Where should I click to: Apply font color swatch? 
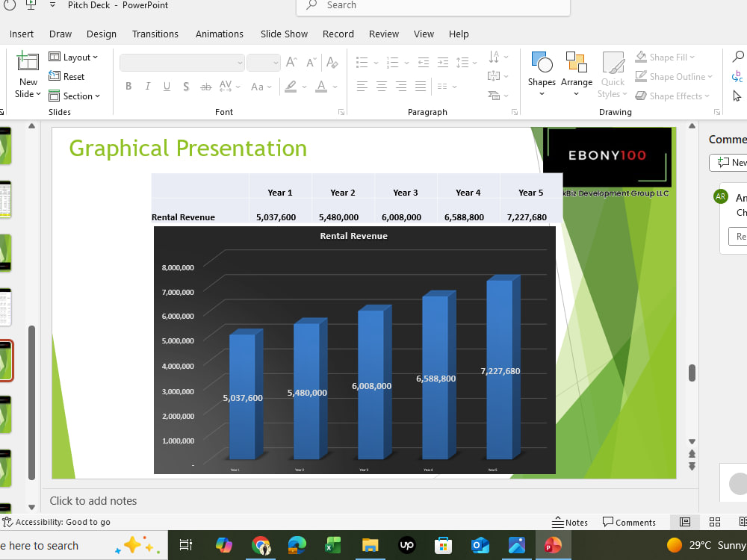[321, 86]
